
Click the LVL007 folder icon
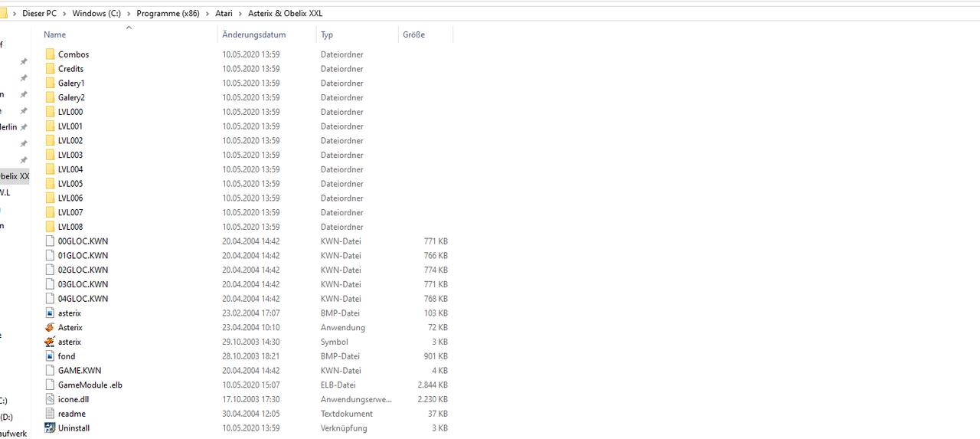coord(50,212)
